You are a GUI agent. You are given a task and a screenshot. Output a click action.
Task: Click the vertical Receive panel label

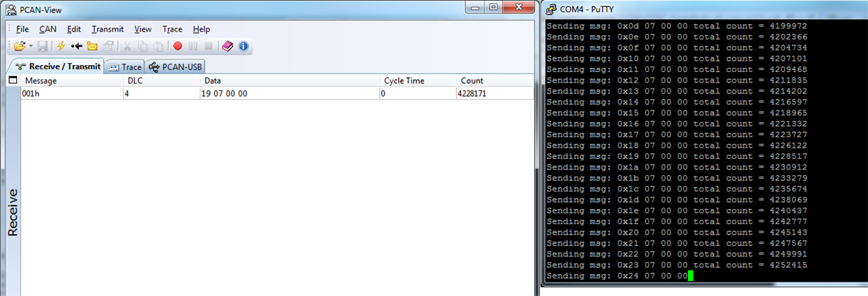pos(13,212)
